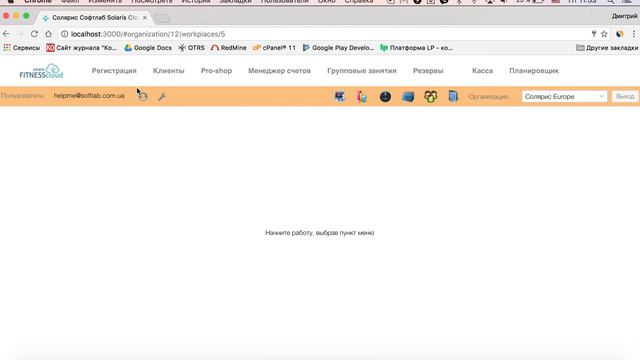
Task: Open the Сайт журнала bookmark
Action: (81, 48)
